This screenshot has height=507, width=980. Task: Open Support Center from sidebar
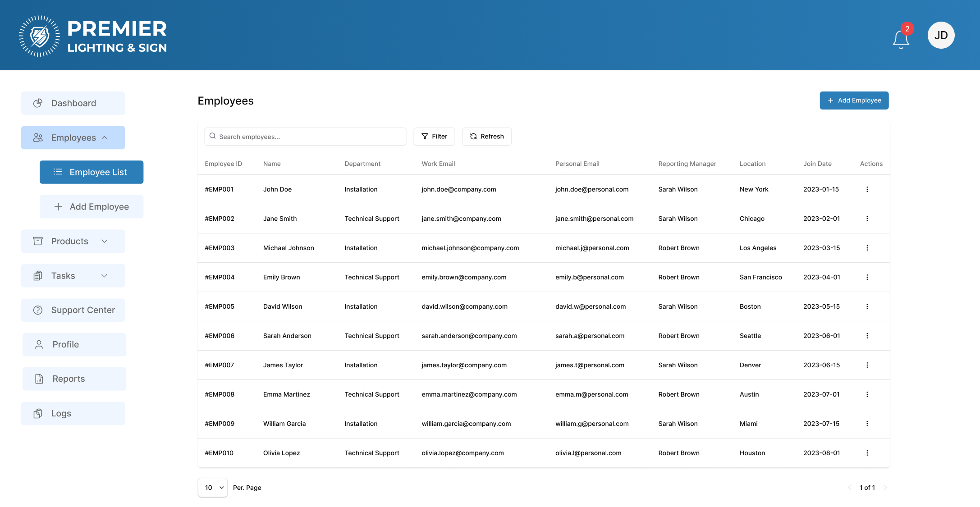pyautogui.click(x=73, y=310)
